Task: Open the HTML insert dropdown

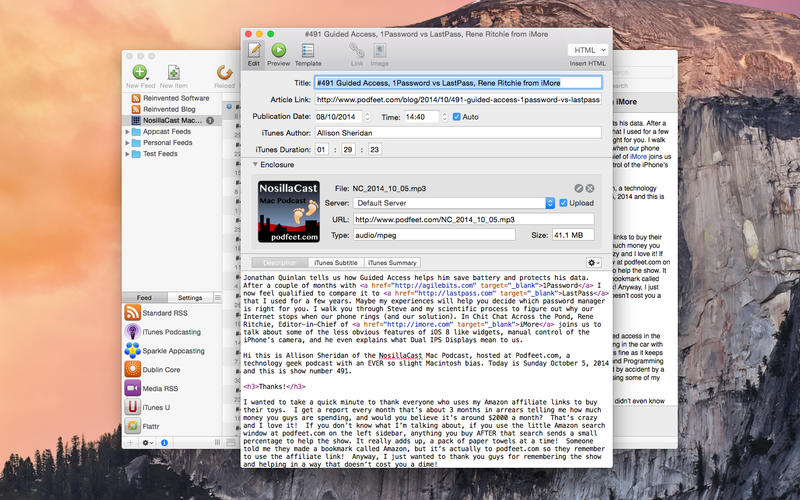Action: click(x=587, y=49)
